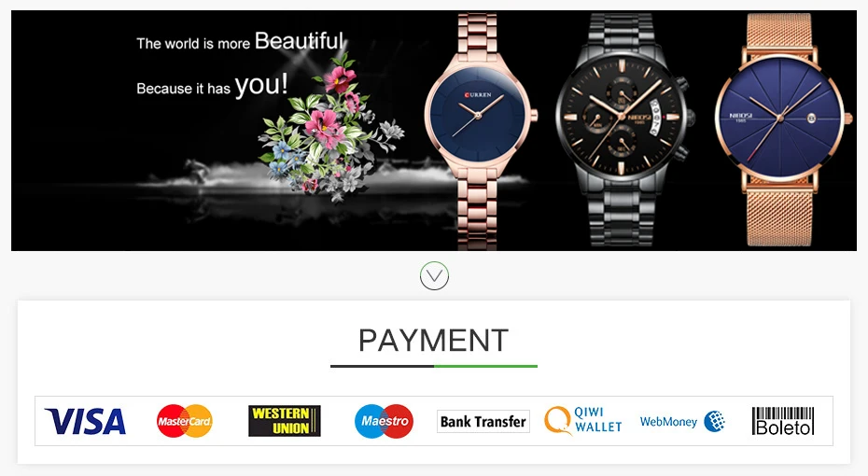Click the WebMoney payment logo

click(682, 422)
